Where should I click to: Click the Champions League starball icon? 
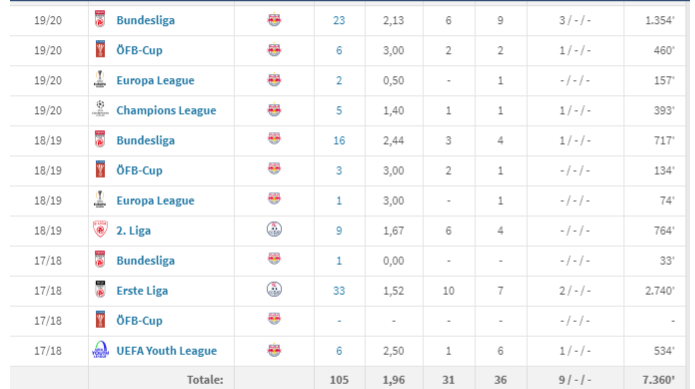pos(100,109)
